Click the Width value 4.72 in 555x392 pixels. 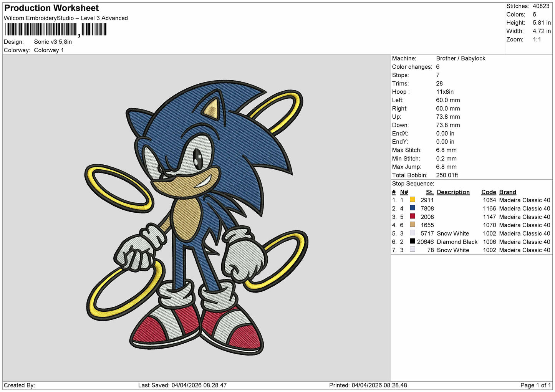coord(542,31)
